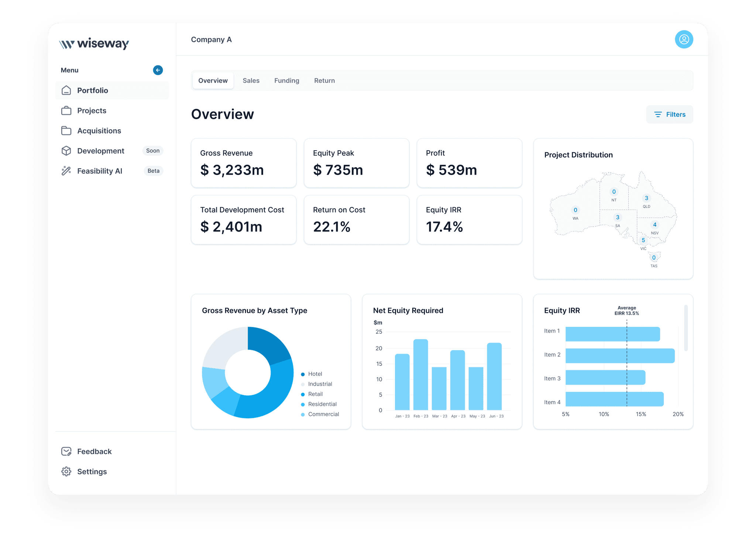Image resolution: width=756 pixels, height=542 pixels.
Task: Click the Hotel legend color dot
Action: pyautogui.click(x=303, y=374)
